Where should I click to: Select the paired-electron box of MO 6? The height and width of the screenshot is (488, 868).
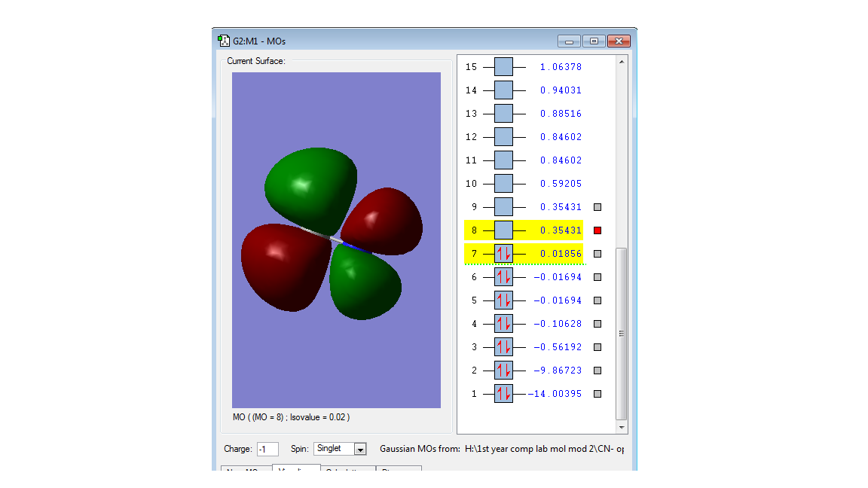[x=503, y=277]
